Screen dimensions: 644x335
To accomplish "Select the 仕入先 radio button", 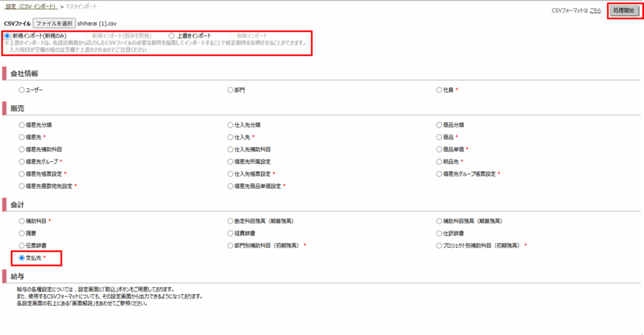I will point(230,137).
